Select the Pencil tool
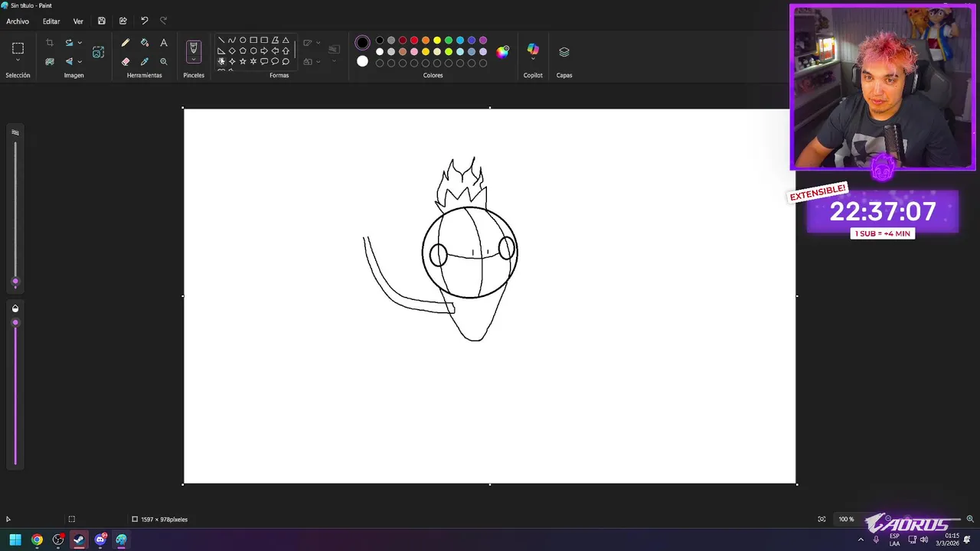Viewport: 980px width, 551px height. tap(126, 43)
